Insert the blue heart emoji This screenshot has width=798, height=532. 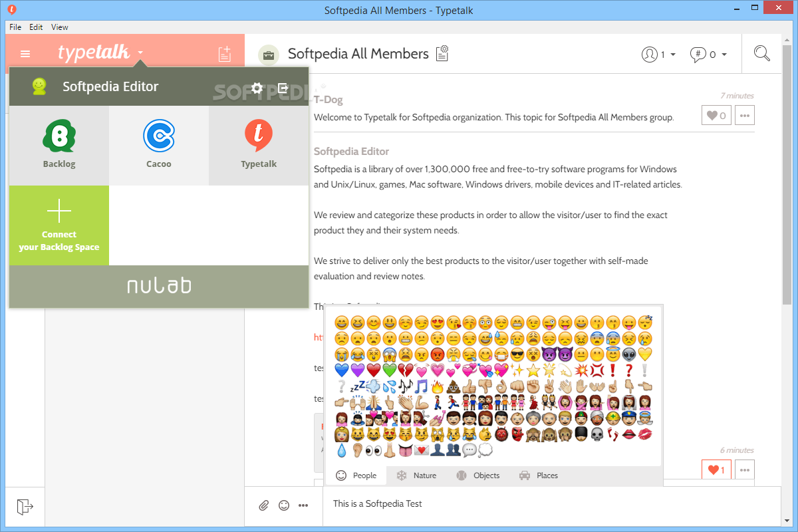(342, 370)
